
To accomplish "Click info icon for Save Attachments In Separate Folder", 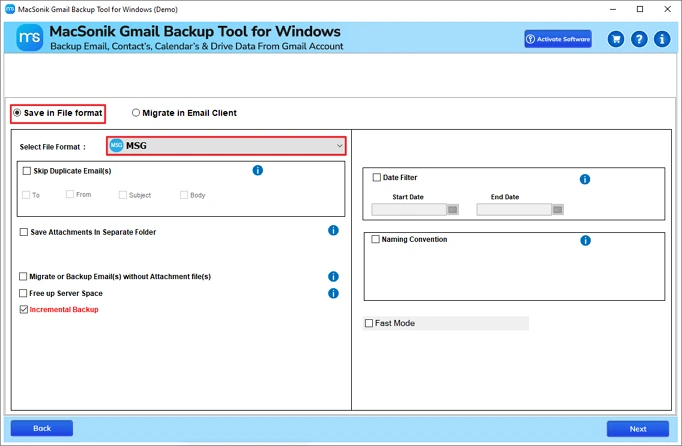I will [x=333, y=230].
